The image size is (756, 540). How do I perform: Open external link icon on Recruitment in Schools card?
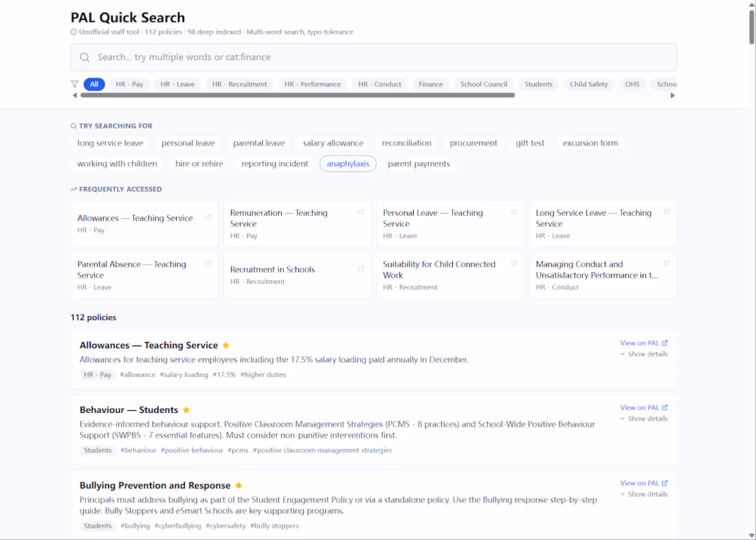[x=362, y=269]
